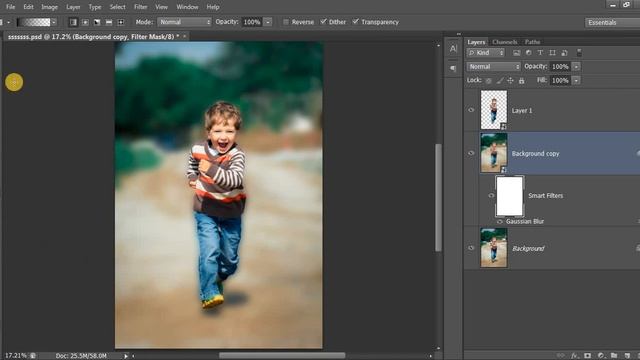Create a new layer icon
This screenshot has width=640, height=360.
[627, 356]
